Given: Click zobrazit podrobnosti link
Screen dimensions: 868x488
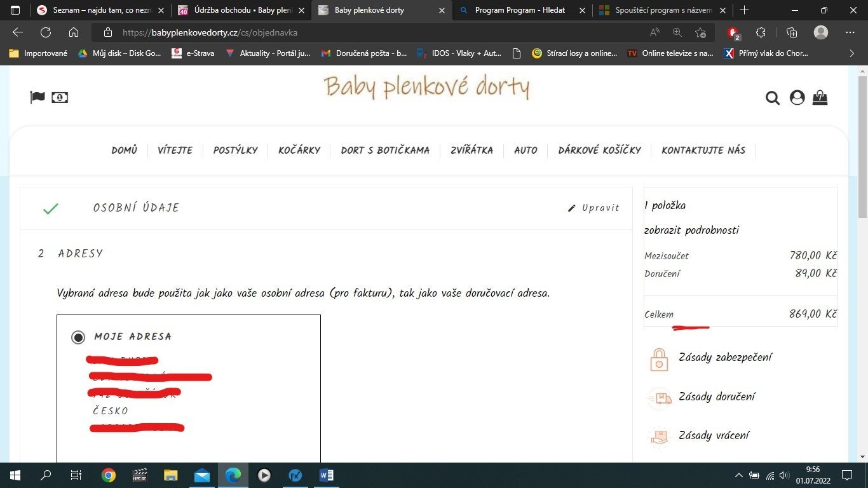Looking at the screenshot, I should pyautogui.click(x=691, y=230).
